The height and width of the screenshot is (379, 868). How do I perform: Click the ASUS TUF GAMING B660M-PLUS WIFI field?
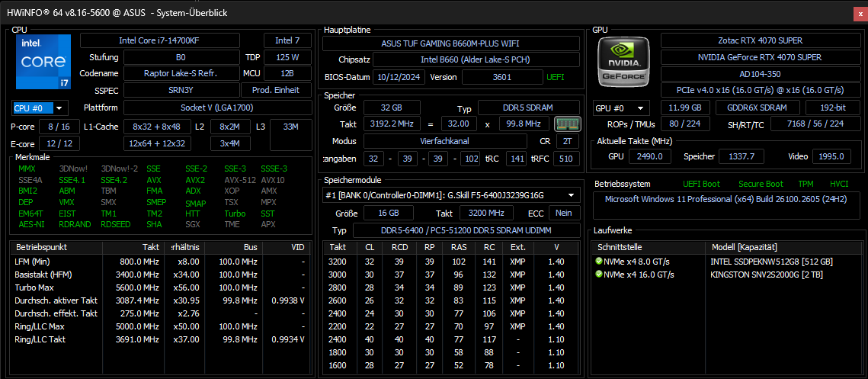450,43
